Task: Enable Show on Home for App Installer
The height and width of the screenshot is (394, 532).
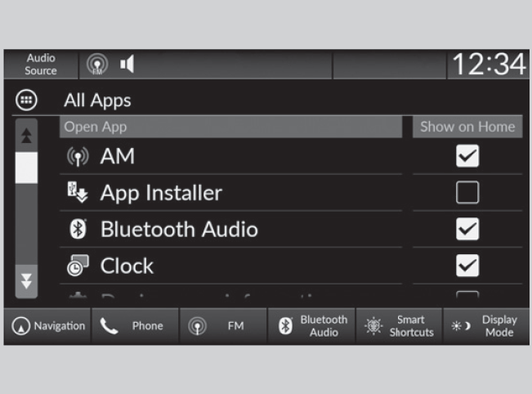Action: click(467, 193)
